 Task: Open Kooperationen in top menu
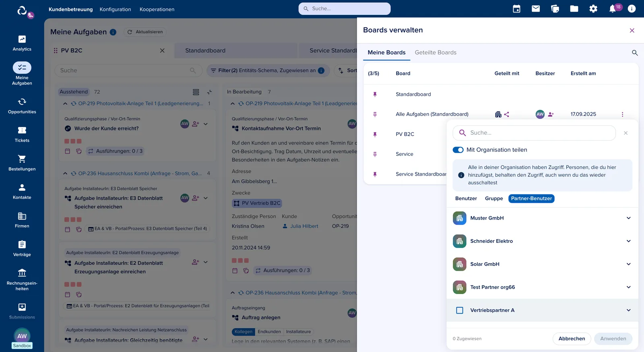tap(157, 9)
